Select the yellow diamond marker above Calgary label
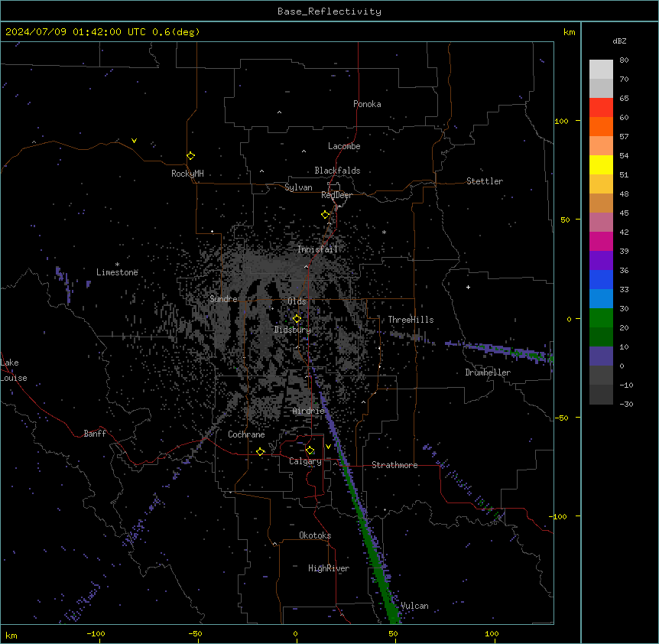659x644 pixels. (310, 450)
